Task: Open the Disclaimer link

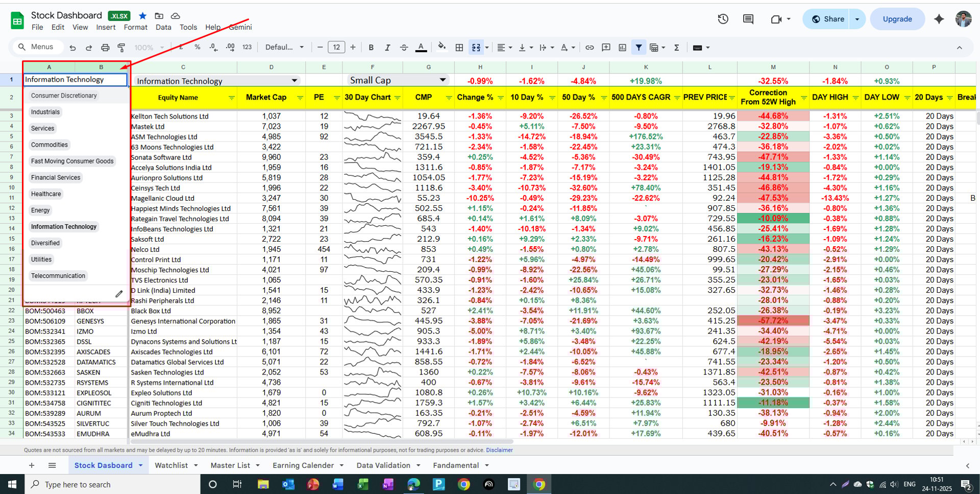Action: pos(499,450)
